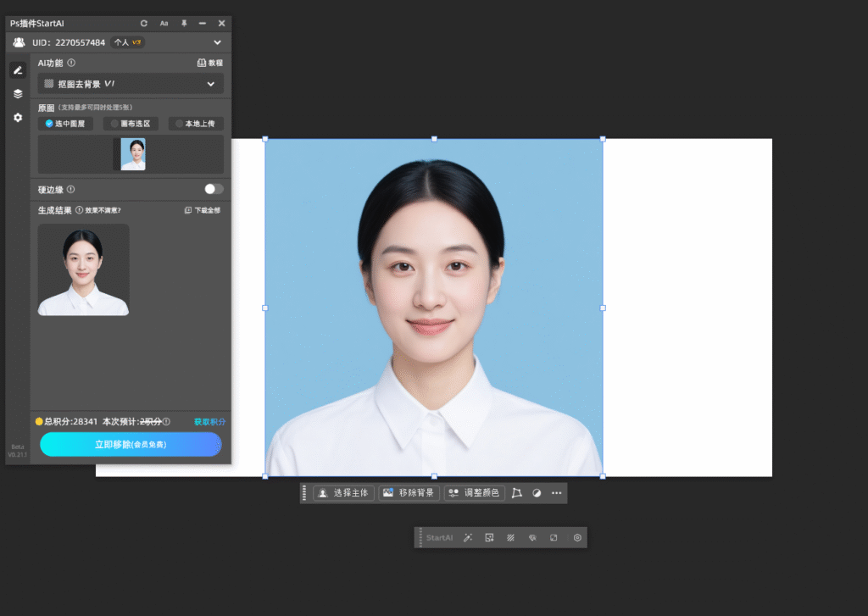Click the half-filled circle mask icon
Image resolution: width=868 pixels, height=616 pixels.
tap(537, 492)
